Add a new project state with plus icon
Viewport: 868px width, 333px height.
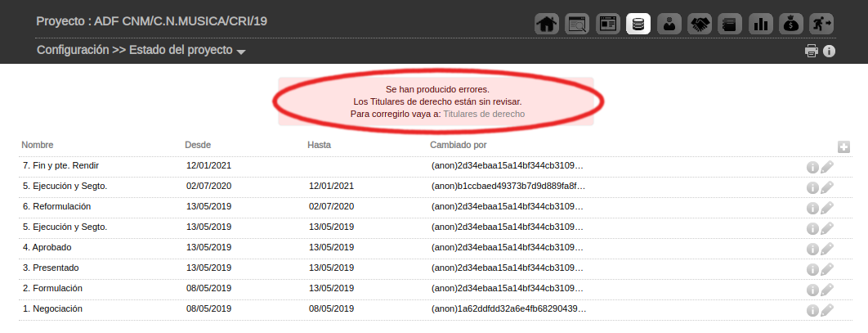click(843, 146)
